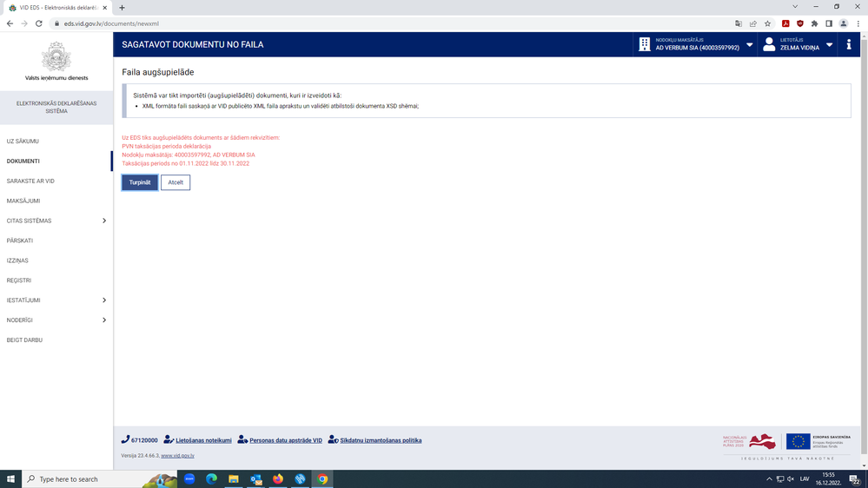The image size is (868, 488).
Task: Open the notifications center icon
Action: point(855,479)
